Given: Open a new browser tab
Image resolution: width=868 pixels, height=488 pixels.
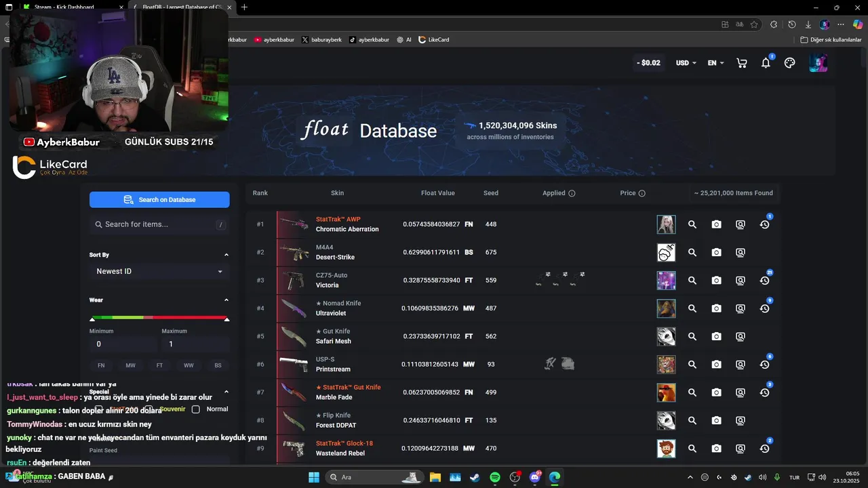Looking at the screenshot, I should [244, 7].
